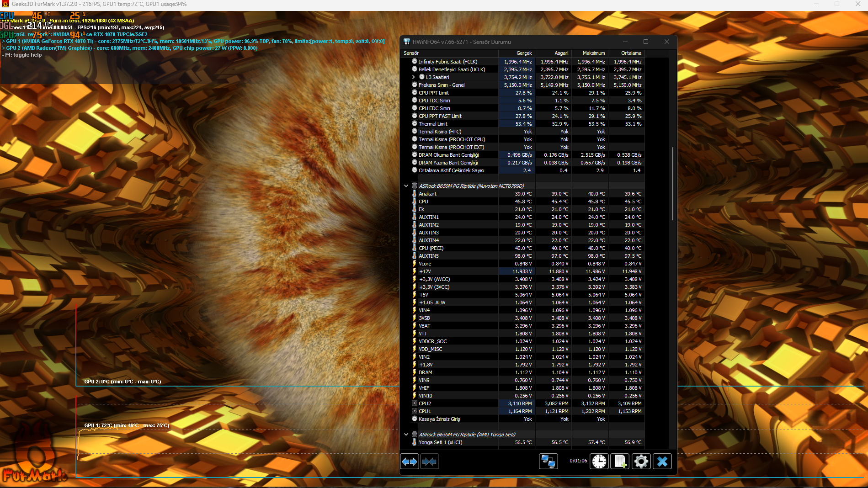Select the Frekans Sınırı - Genel row
Viewport: 868px width, 488px height.
point(522,85)
